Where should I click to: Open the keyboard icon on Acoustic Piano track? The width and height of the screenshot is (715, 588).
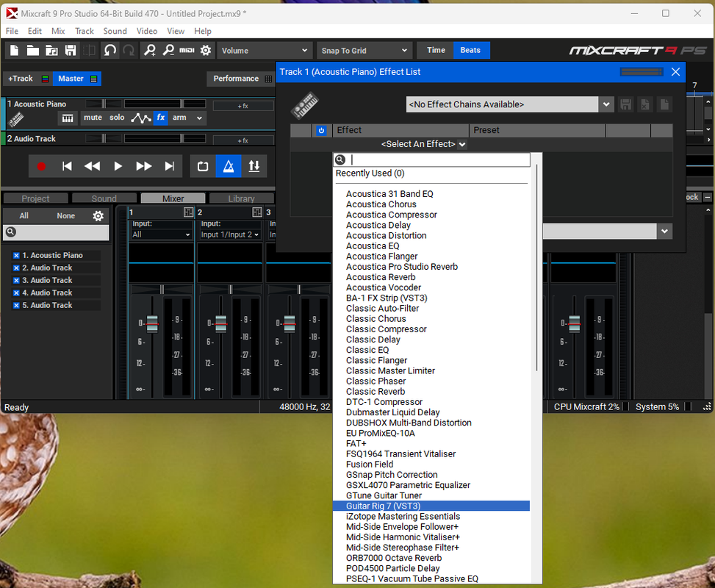point(16,120)
